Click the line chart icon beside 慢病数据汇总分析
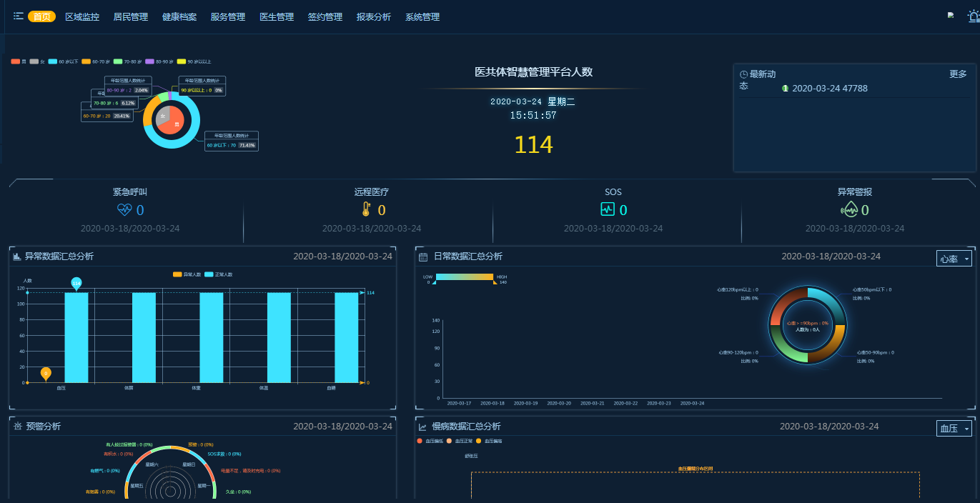Viewport: 980px width, 503px height. 423,427
